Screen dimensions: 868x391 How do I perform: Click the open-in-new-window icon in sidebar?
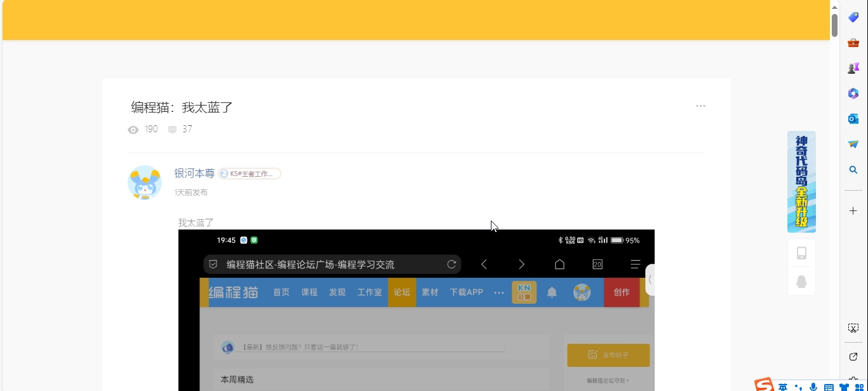853,357
